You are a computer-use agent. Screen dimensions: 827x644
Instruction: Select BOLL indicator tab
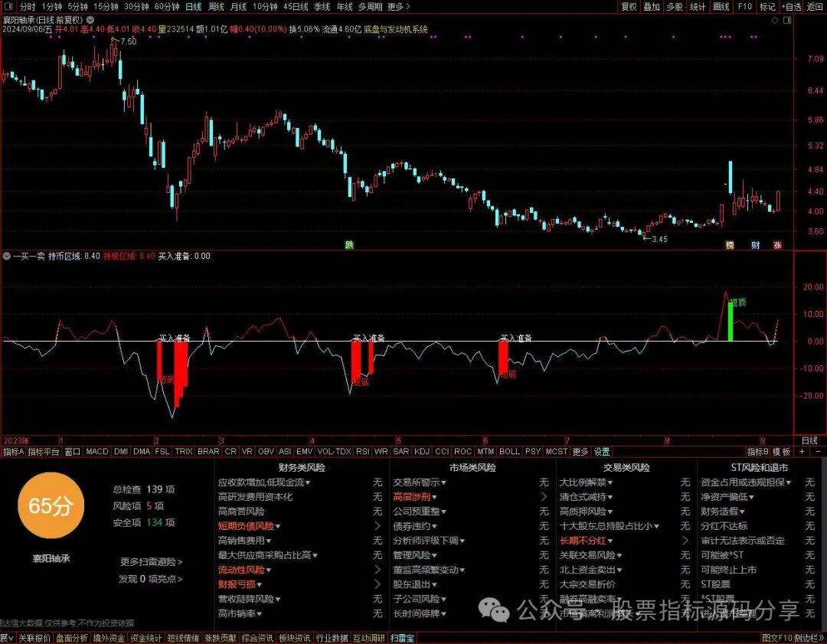tap(509, 452)
